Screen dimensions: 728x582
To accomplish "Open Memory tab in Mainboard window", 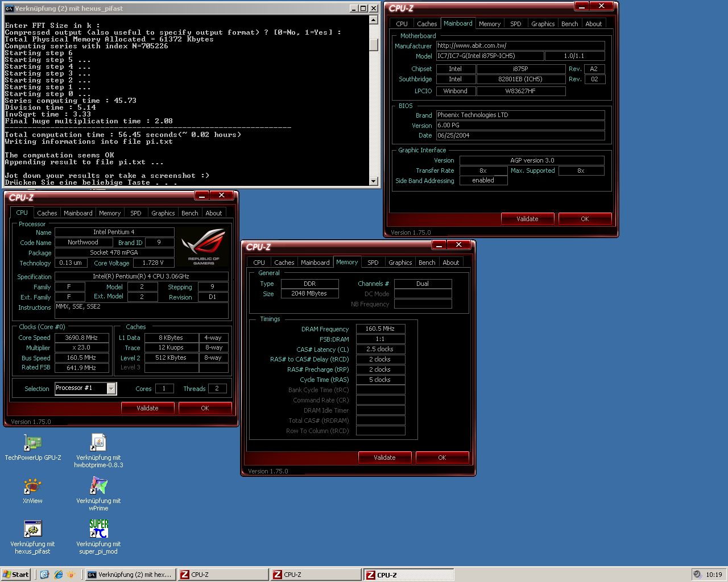I will (x=490, y=24).
